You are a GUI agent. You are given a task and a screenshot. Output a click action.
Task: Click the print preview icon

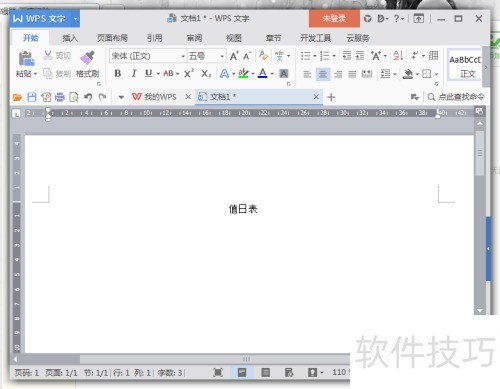(x=74, y=97)
